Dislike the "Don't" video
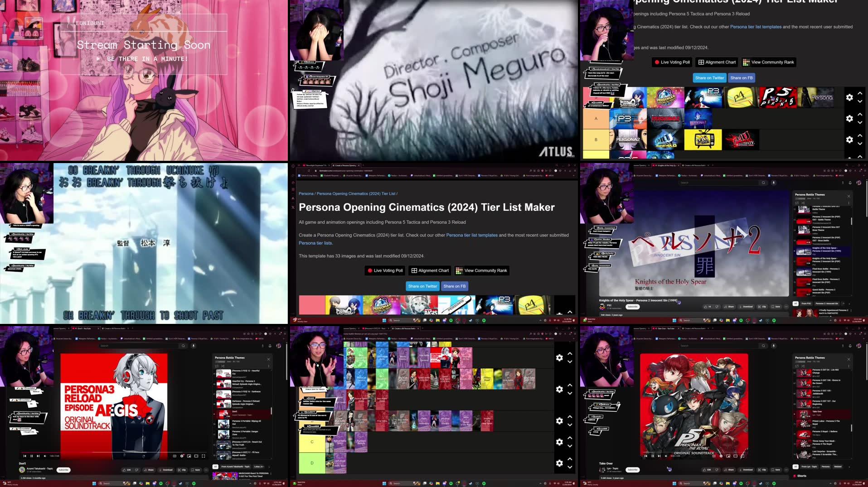 coord(136,470)
